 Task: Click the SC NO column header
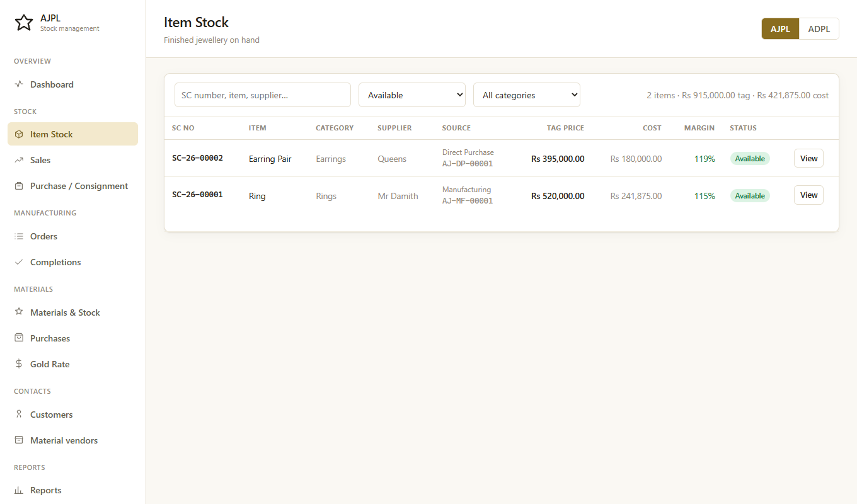[x=183, y=128]
